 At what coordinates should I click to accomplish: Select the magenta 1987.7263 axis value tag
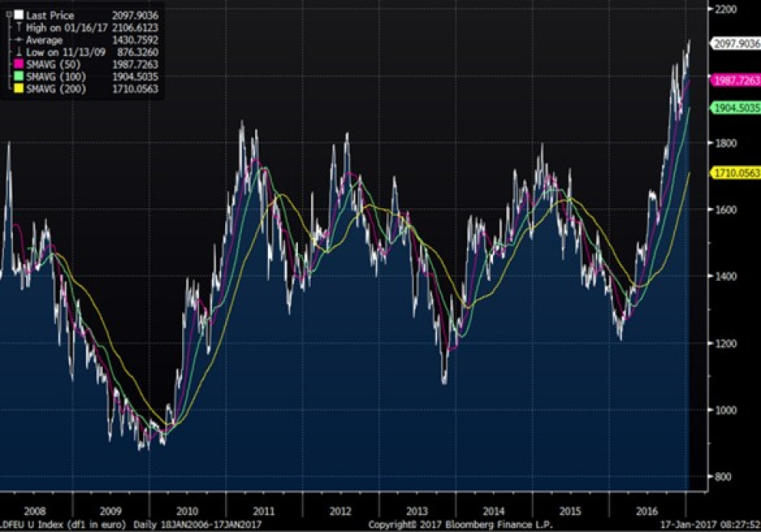[x=735, y=80]
